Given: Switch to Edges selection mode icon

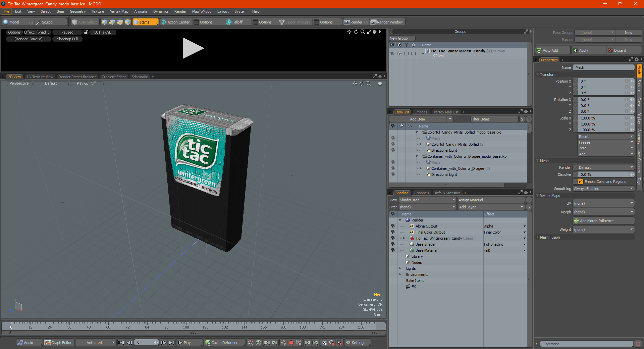Looking at the screenshot, I should coord(112,22).
